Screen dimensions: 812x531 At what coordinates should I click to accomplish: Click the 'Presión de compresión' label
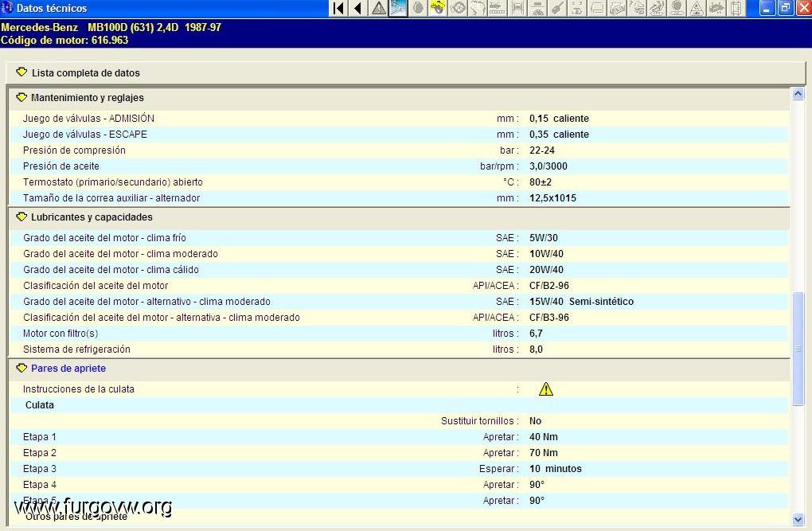point(74,150)
